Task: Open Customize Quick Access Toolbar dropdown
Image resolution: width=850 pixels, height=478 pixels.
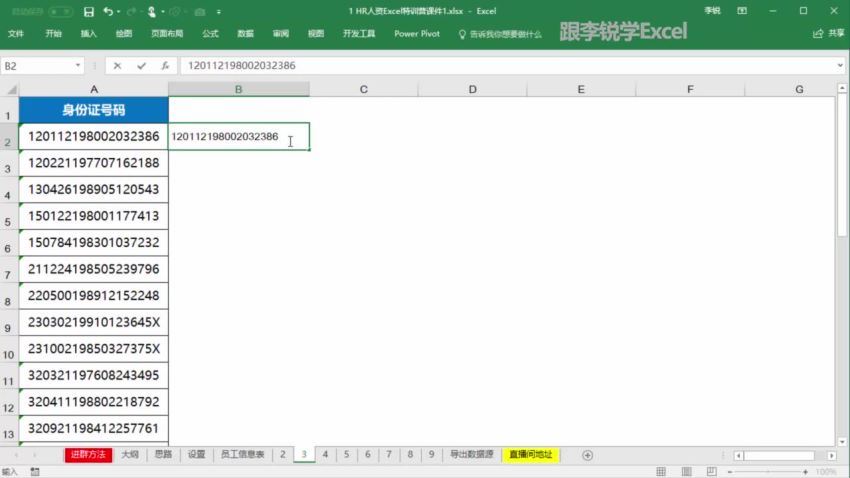Action: click(x=218, y=11)
